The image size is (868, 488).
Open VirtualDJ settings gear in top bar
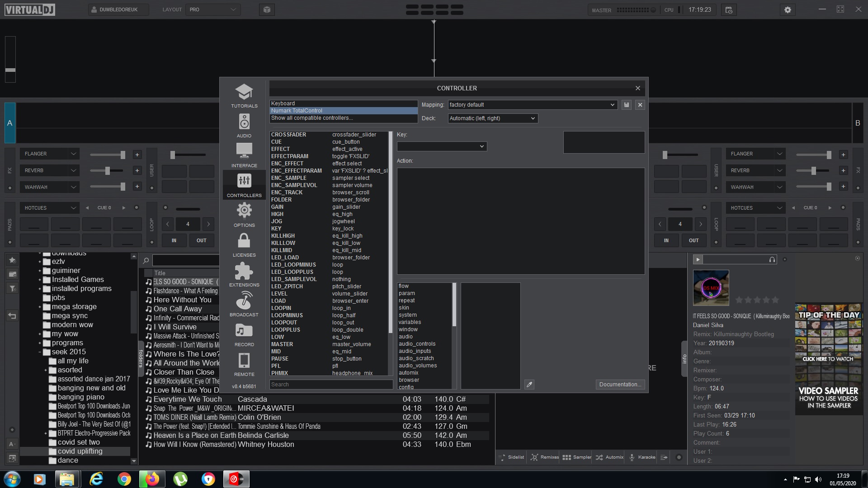[788, 9]
